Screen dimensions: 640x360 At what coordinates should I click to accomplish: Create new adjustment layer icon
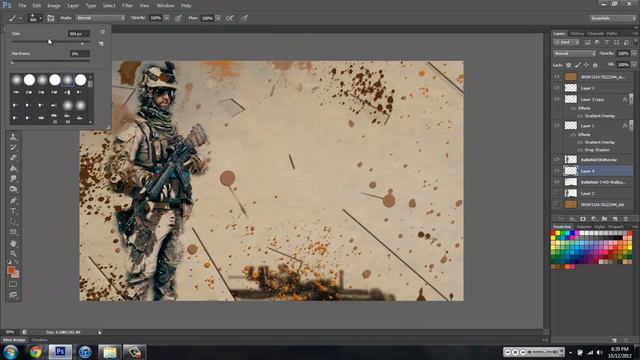coord(593,219)
